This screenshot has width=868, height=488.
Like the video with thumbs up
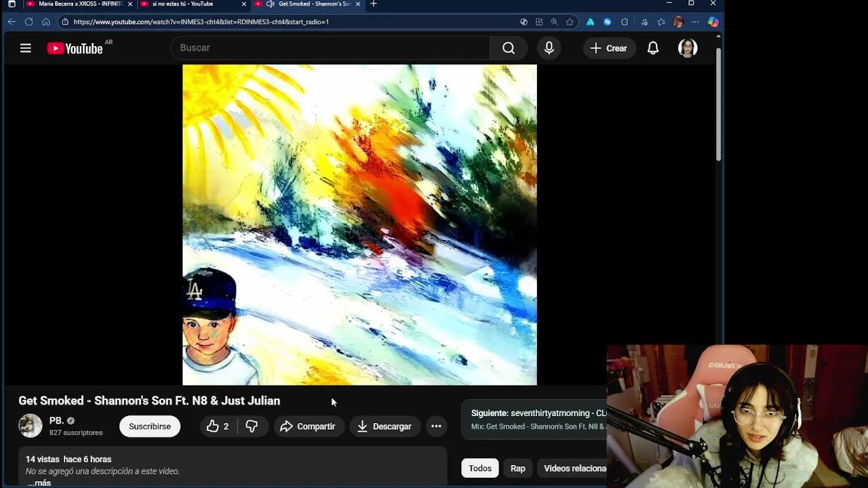[216, 426]
